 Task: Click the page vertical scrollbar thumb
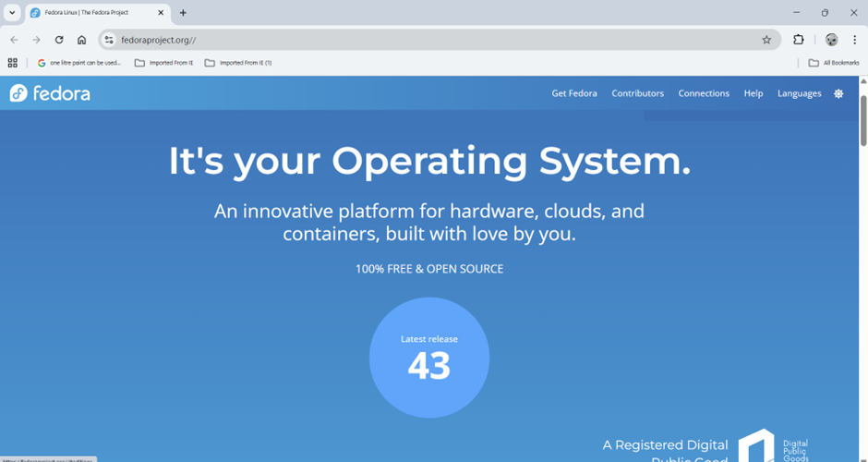[863, 120]
